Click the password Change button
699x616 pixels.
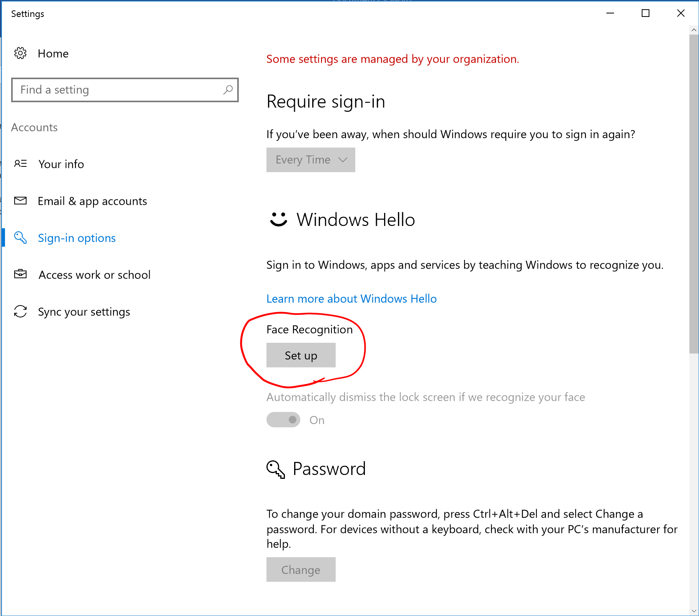click(x=301, y=570)
